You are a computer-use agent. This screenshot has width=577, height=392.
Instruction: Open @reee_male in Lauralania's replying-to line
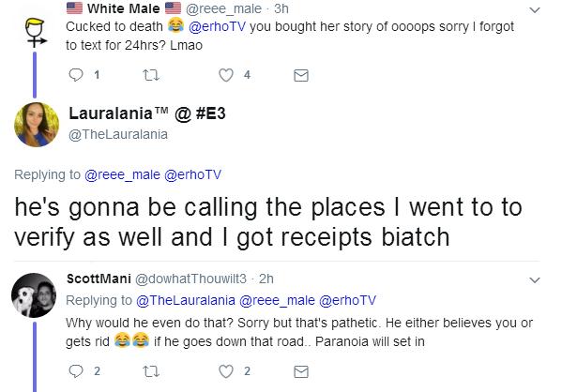(121, 174)
